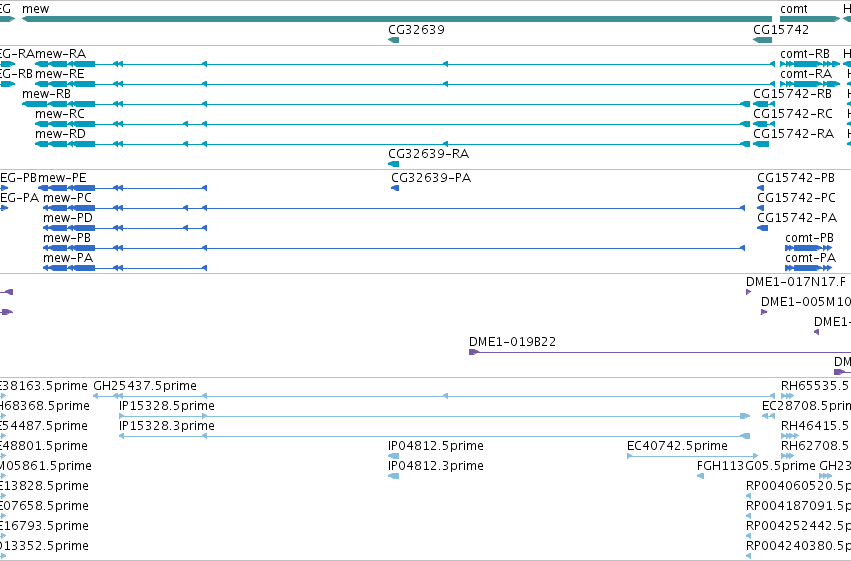Open protein mew-PA
Screen dimensions: 851x561
(x=125, y=268)
